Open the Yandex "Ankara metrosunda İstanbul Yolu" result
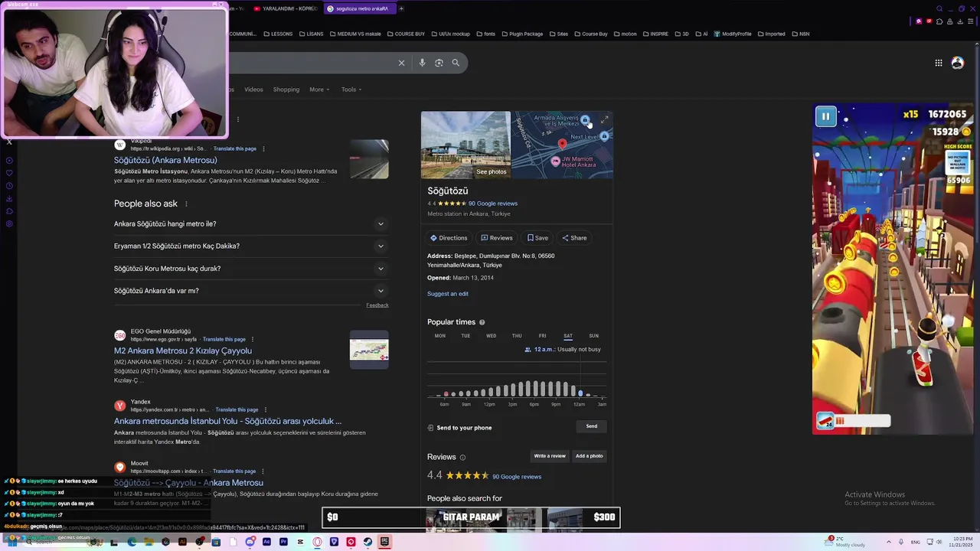This screenshot has height=551, width=980. 227,421
